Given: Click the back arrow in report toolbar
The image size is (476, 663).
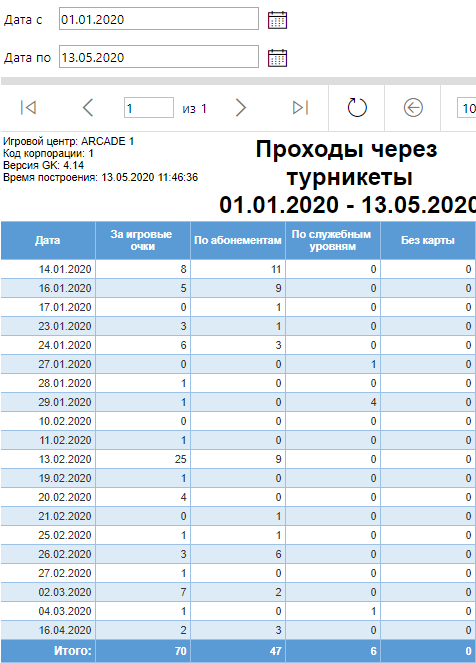Looking at the screenshot, I should pos(413,108).
